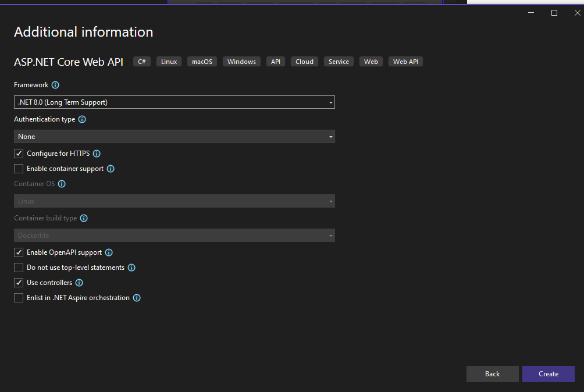This screenshot has height=392, width=584.
Task: Click the disabled Dockerfile build type dropdown
Action: (x=175, y=236)
